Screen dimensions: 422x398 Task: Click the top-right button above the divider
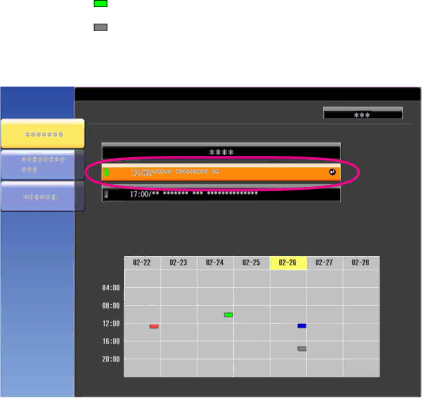[363, 113]
